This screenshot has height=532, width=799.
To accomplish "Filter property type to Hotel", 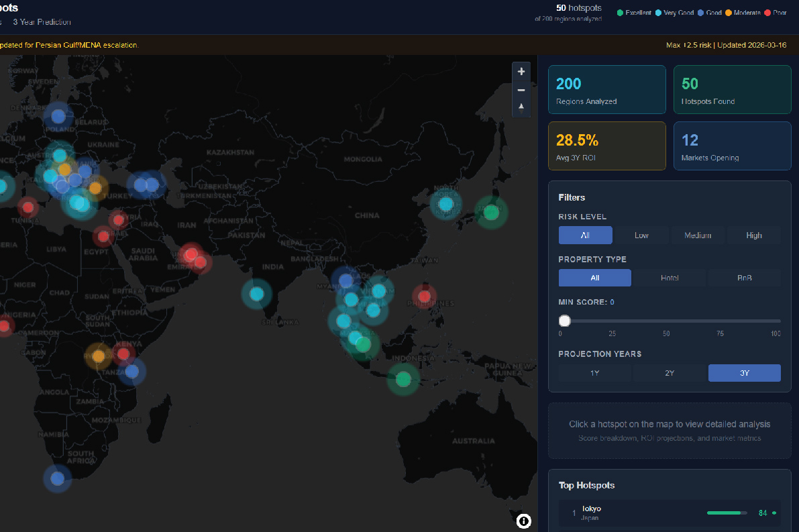I will click(x=670, y=278).
